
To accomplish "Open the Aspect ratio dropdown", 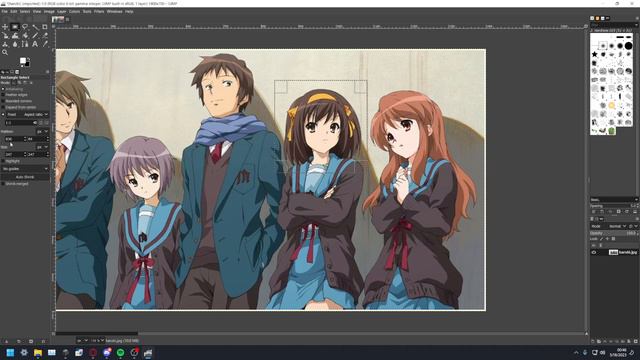I will 36,114.
